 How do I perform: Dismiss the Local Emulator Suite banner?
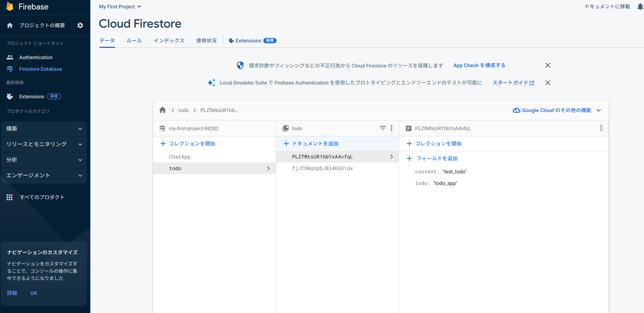[548, 83]
